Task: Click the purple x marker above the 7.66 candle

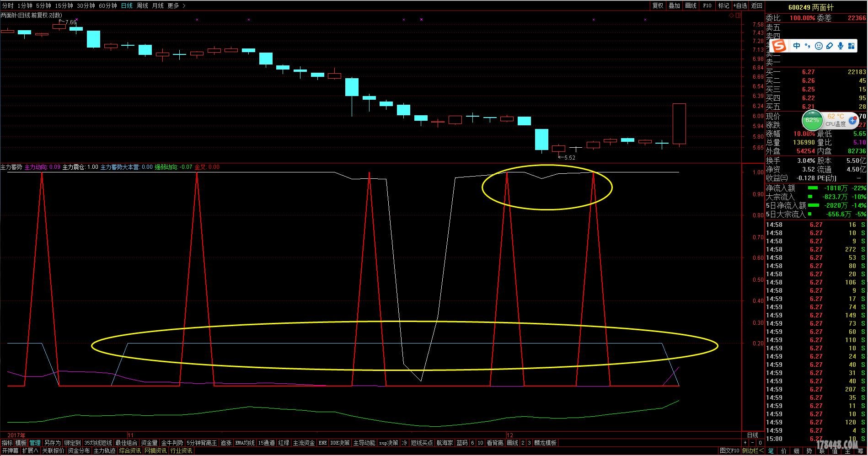Action: 76,20
